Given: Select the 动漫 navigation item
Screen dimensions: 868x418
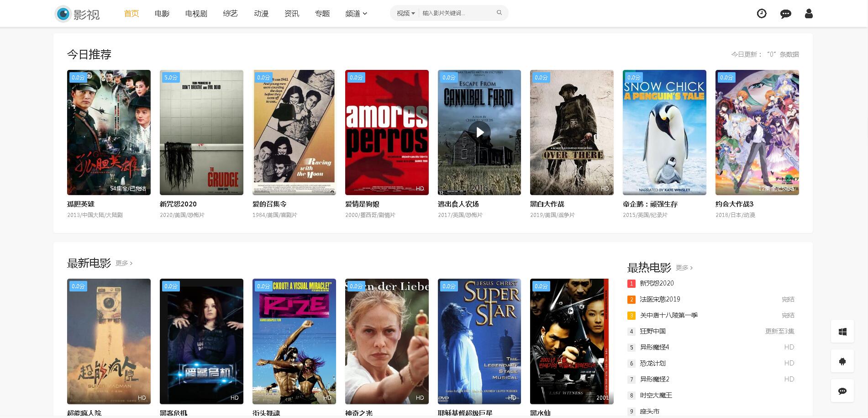Looking at the screenshot, I should 261,14.
